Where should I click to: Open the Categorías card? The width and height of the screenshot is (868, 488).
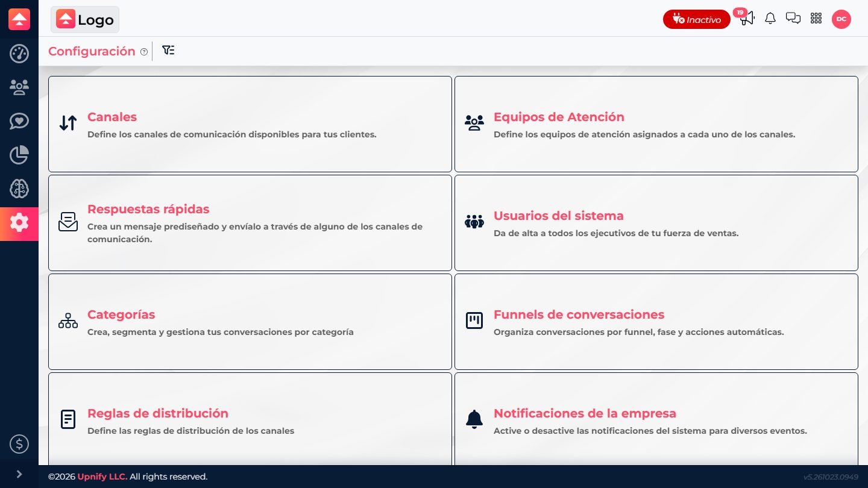coord(250,322)
